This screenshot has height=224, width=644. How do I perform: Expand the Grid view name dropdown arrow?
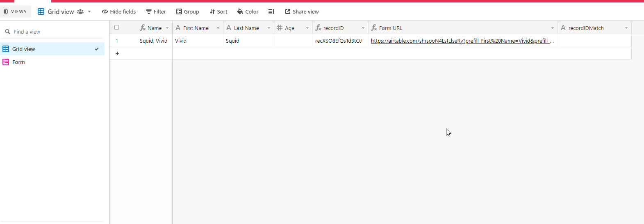point(89,11)
